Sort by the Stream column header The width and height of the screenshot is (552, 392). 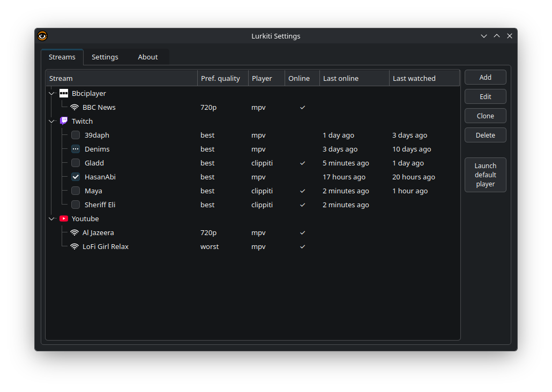point(122,79)
